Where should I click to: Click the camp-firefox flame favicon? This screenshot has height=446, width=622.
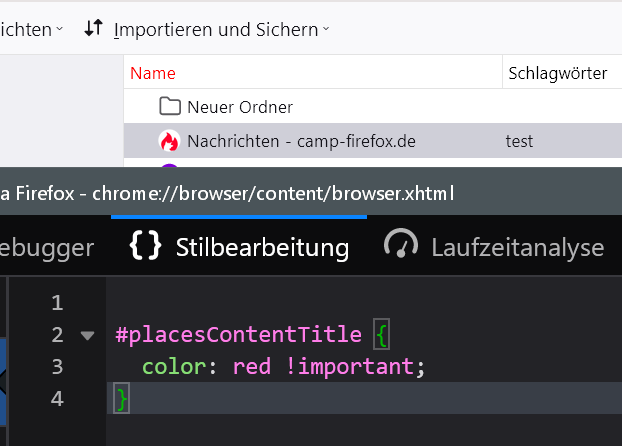click(169, 141)
